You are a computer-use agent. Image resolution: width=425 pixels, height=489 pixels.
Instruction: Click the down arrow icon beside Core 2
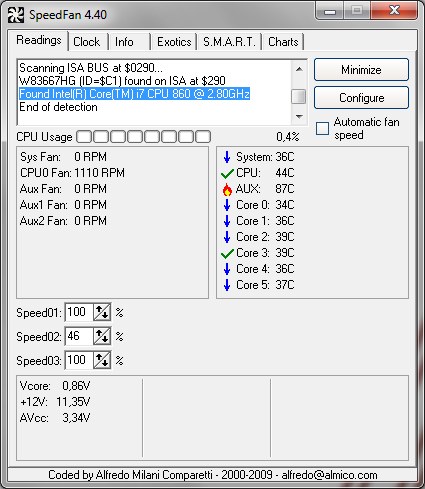tap(227, 237)
